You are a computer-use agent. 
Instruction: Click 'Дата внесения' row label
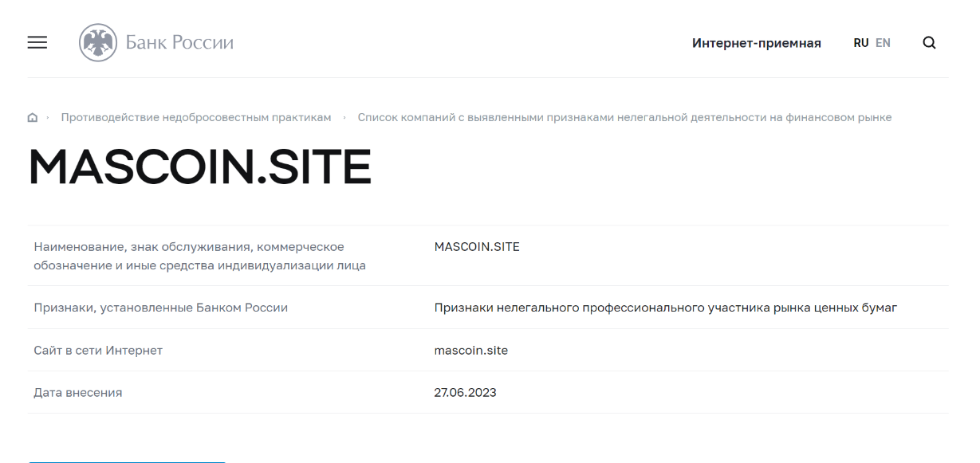(78, 392)
